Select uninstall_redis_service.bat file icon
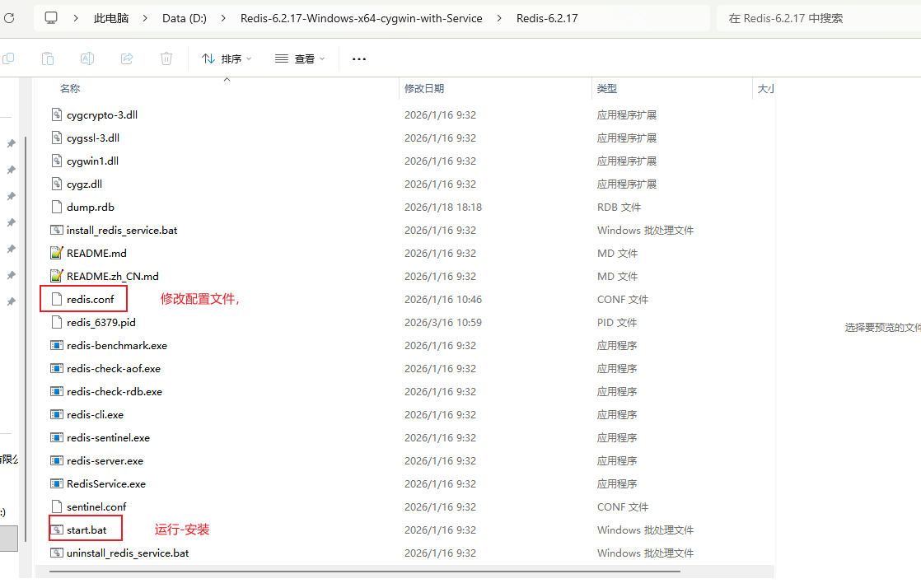The image size is (921, 588). pos(56,553)
